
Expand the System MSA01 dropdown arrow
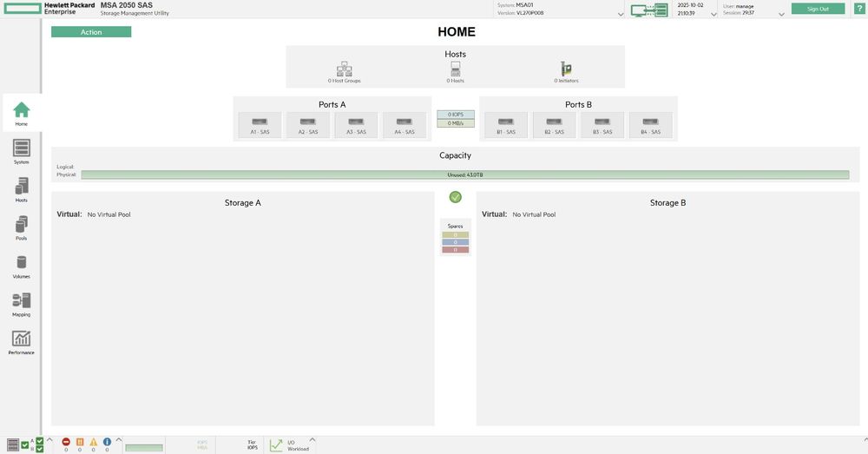tap(621, 14)
